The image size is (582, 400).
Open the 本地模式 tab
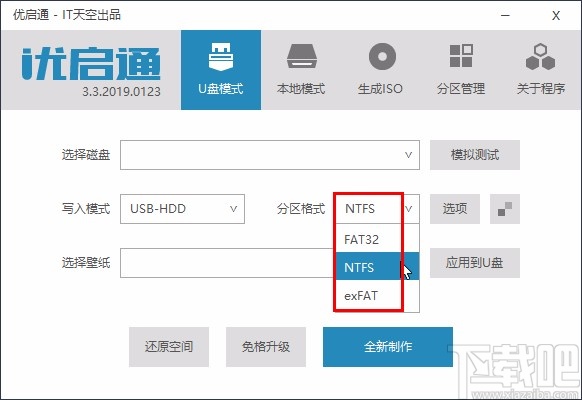pyautogui.click(x=301, y=70)
